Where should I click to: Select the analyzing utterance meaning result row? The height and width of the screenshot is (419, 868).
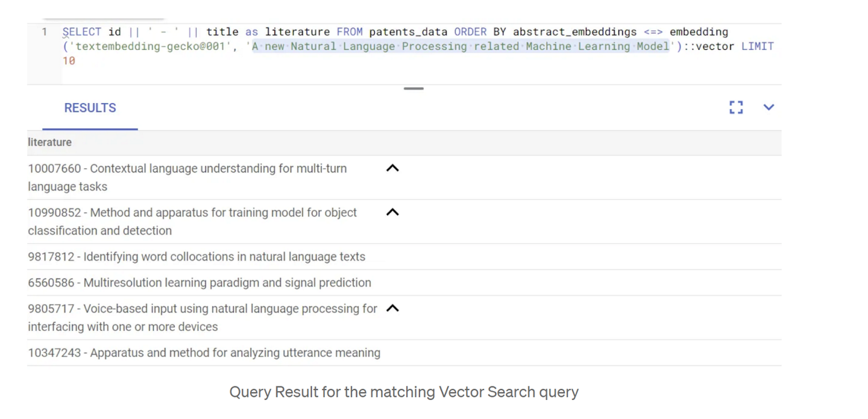(203, 353)
